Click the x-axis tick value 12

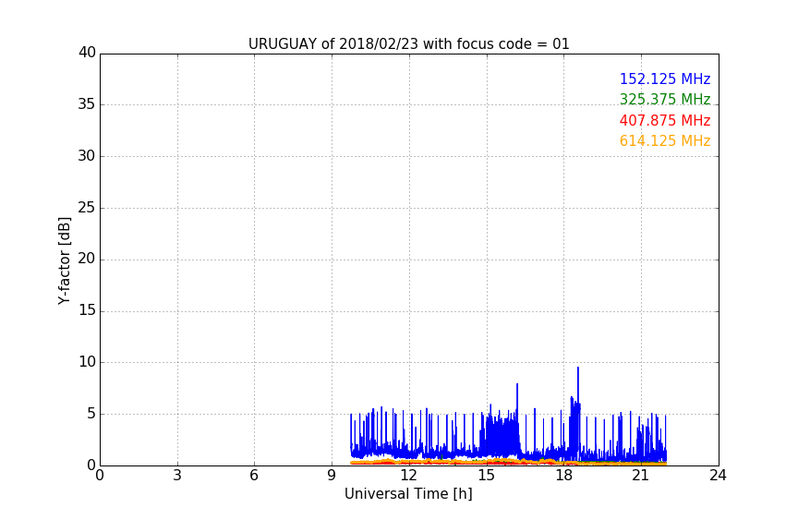click(408, 476)
